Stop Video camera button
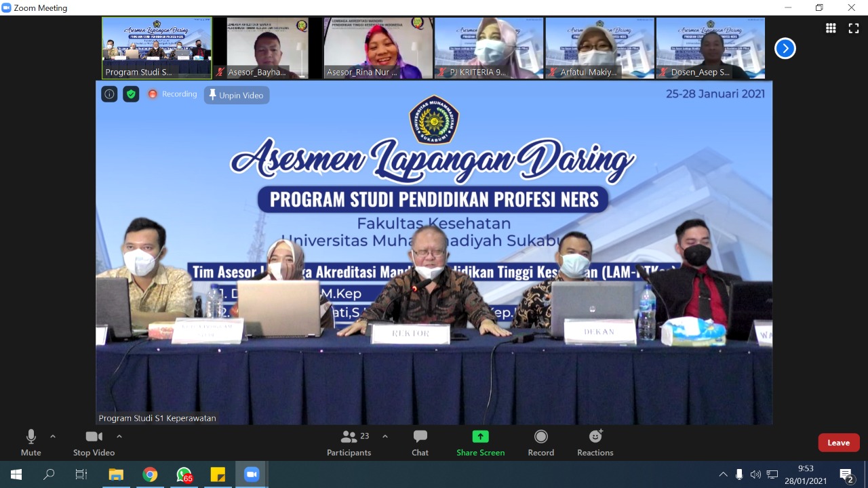Image resolution: width=868 pixels, height=488 pixels. click(94, 443)
